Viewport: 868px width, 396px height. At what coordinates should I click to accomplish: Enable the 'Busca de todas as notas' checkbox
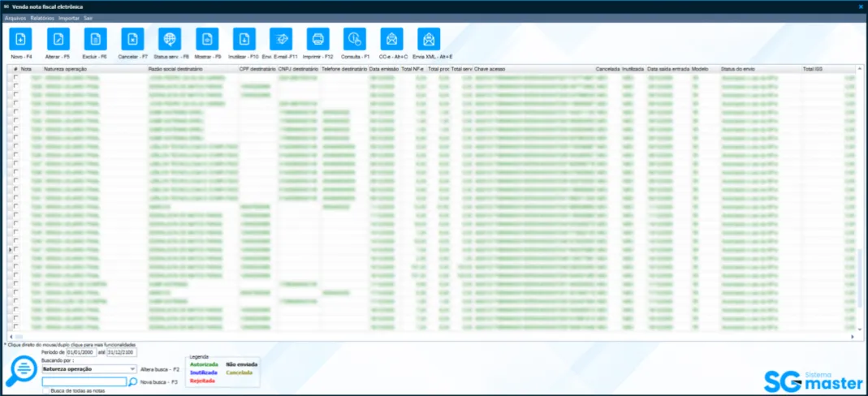click(x=46, y=390)
